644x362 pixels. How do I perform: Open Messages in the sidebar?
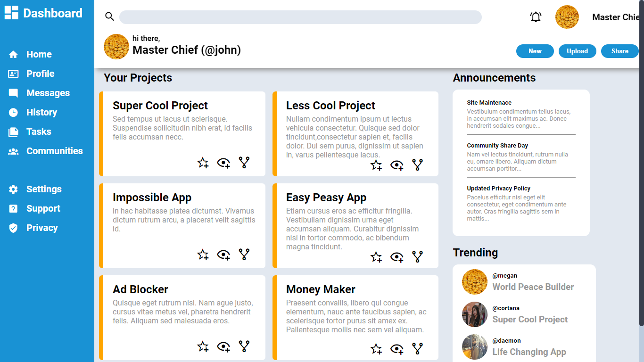tap(48, 93)
